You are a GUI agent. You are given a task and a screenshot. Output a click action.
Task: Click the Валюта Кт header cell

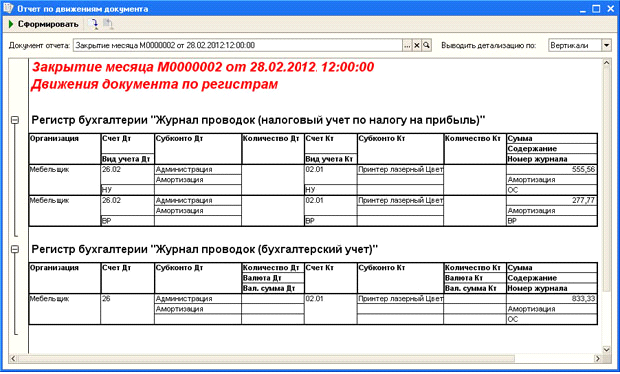point(475,278)
